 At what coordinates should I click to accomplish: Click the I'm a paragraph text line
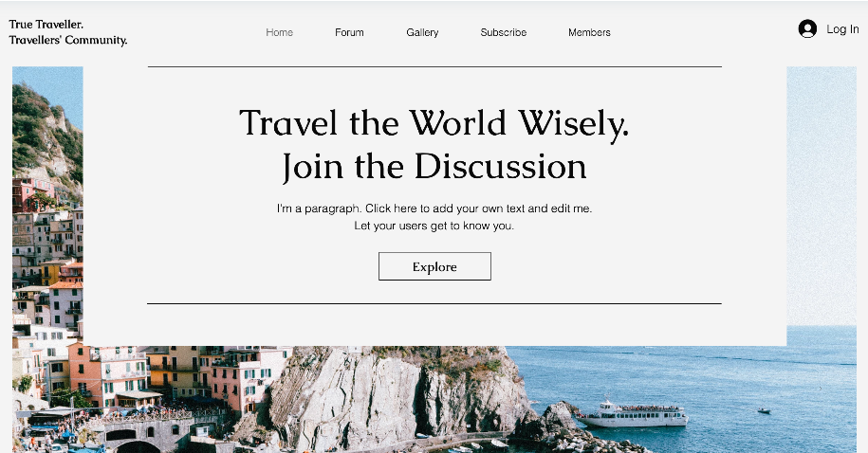(x=434, y=208)
